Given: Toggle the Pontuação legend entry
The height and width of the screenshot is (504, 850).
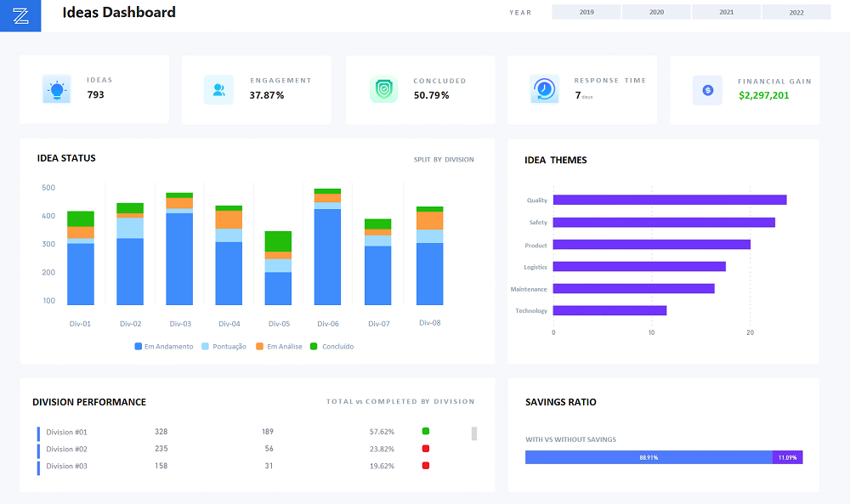Looking at the screenshot, I should pyautogui.click(x=224, y=346).
